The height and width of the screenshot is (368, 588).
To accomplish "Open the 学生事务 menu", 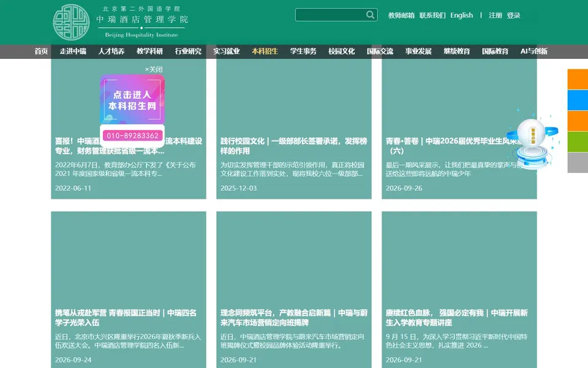I will click(x=303, y=52).
